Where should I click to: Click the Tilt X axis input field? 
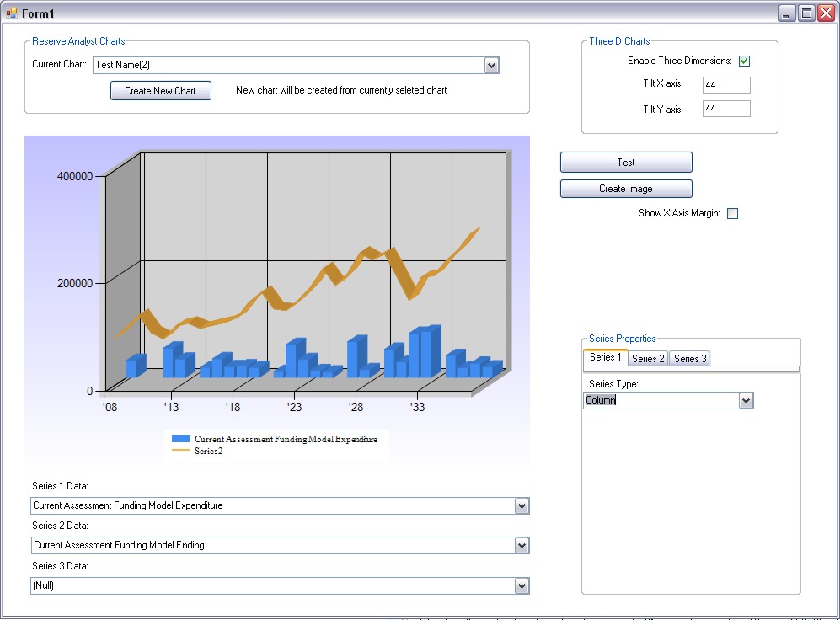pos(726,84)
